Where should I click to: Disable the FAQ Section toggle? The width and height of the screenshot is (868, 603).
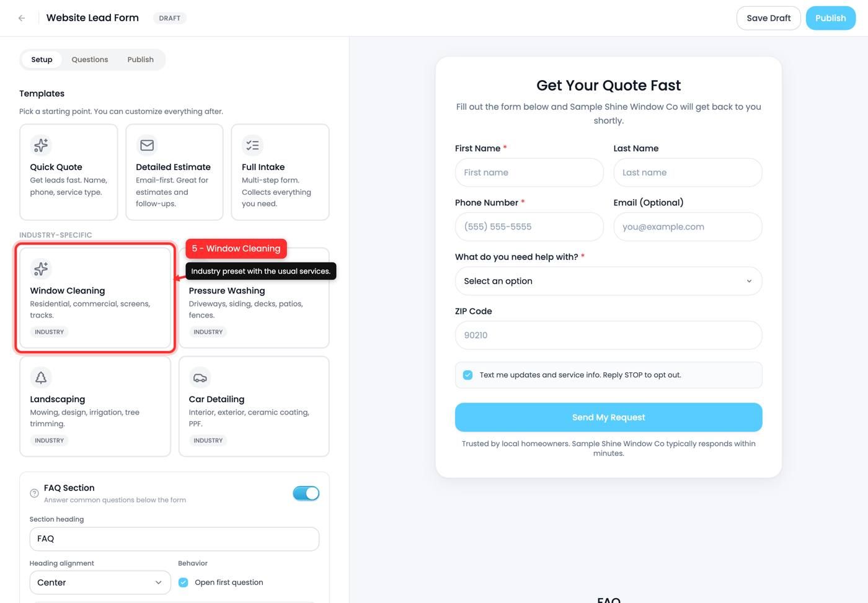(x=306, y=493)
